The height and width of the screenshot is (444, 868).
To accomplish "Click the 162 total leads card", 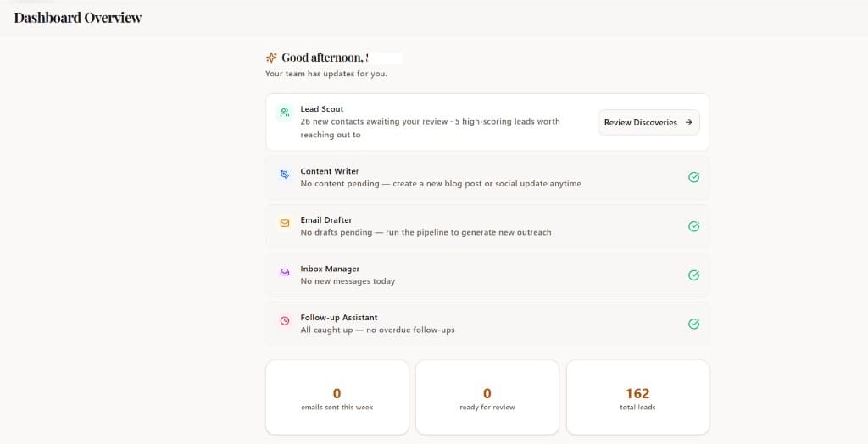I will point(637,397).
